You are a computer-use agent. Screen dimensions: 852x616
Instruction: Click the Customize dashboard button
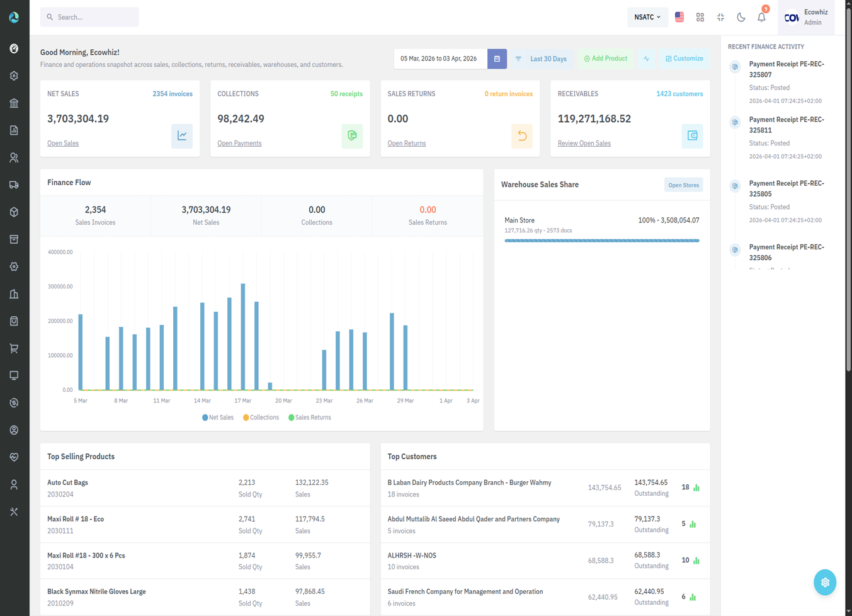tap(684, 59)
